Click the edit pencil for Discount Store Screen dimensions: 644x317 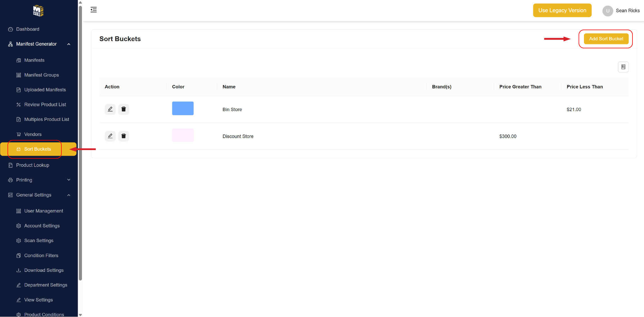[x=110, y=136]
